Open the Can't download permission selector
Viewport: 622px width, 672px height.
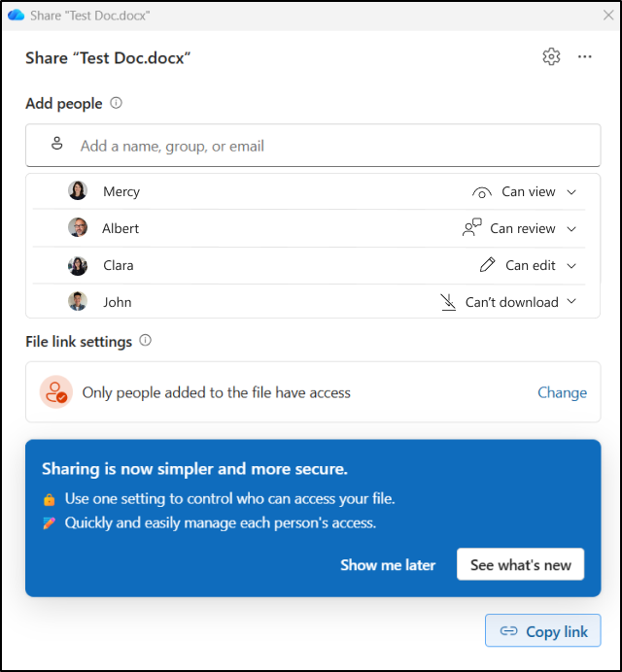point(508,302)
